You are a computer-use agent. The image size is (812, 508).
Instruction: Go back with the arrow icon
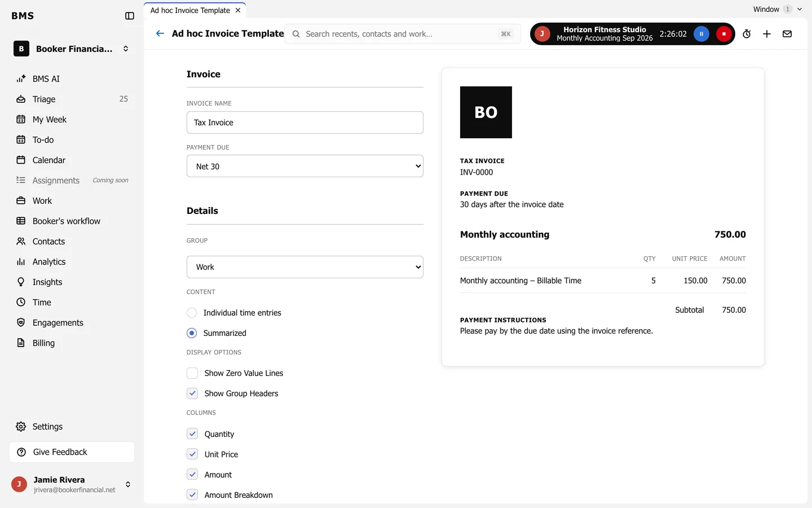pos(160,33)
